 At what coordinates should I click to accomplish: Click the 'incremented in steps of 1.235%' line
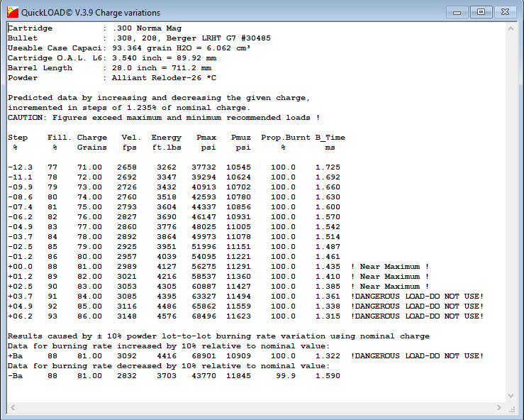coord(129,108)
